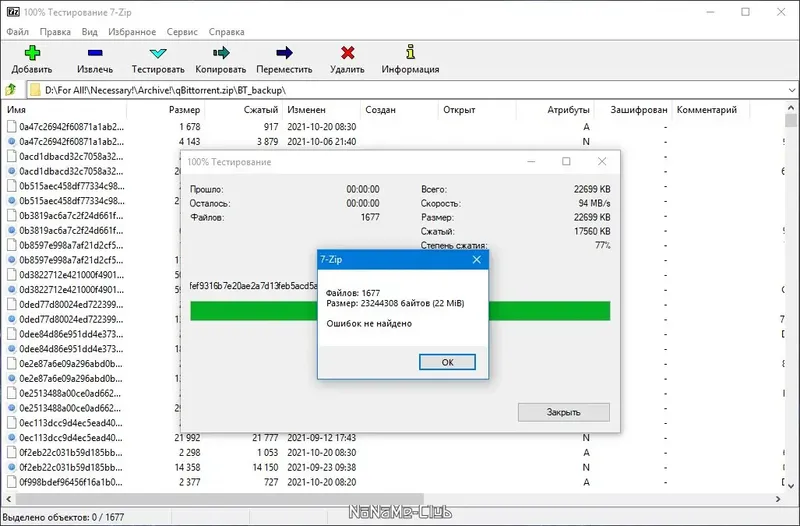Sort the list by the Размер column header
800x526 pixels.
185,110
